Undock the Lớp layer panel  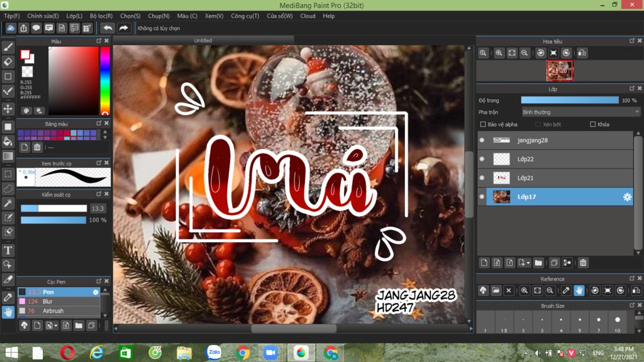632,89
